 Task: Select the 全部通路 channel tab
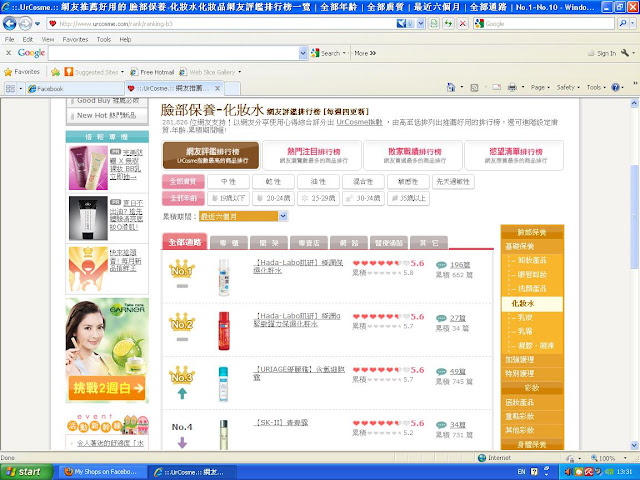coord(185,242)
